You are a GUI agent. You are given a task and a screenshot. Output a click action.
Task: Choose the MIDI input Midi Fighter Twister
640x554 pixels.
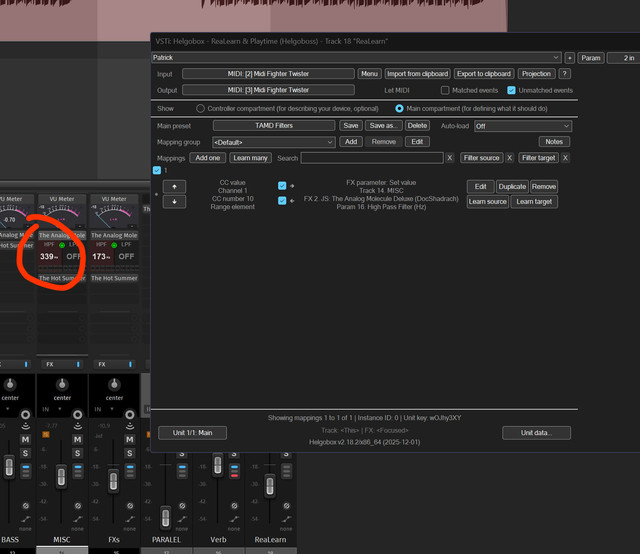[x=268, y=74]
